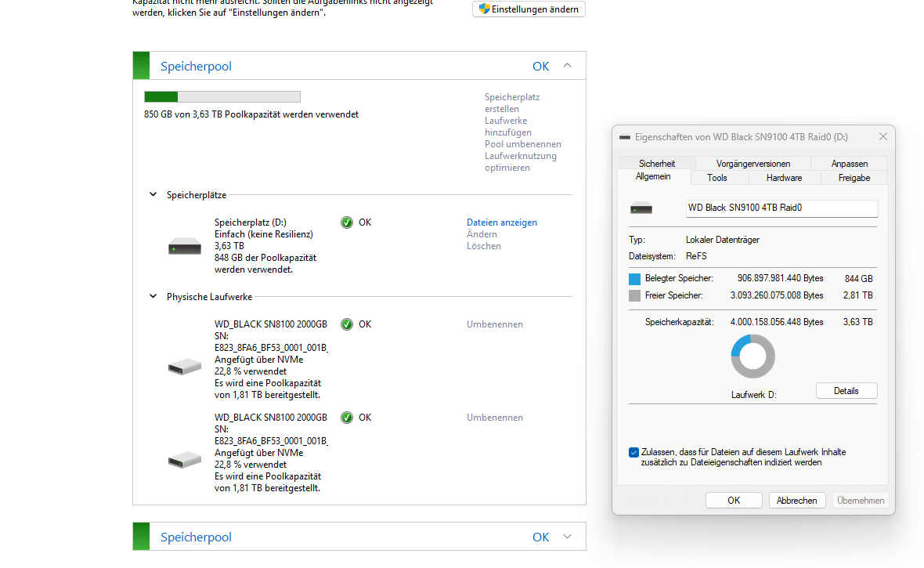Click the pool capacity usage bar

tap(222, 96)
